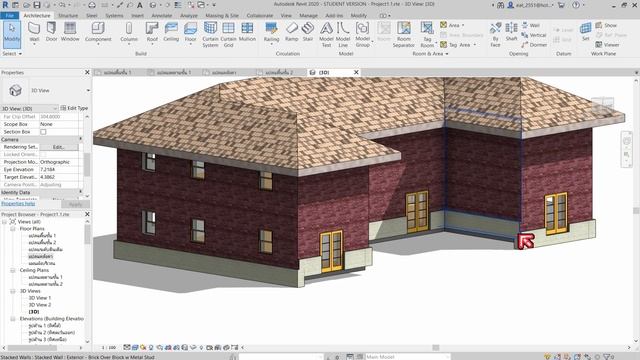
Task: Select the Wall tool
Action: [34, 32]
